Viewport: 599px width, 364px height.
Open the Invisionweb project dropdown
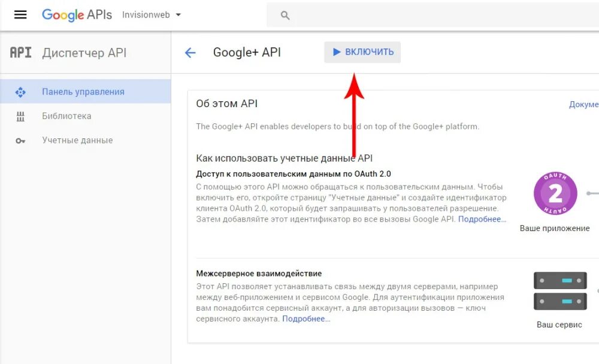coord(152,15)
